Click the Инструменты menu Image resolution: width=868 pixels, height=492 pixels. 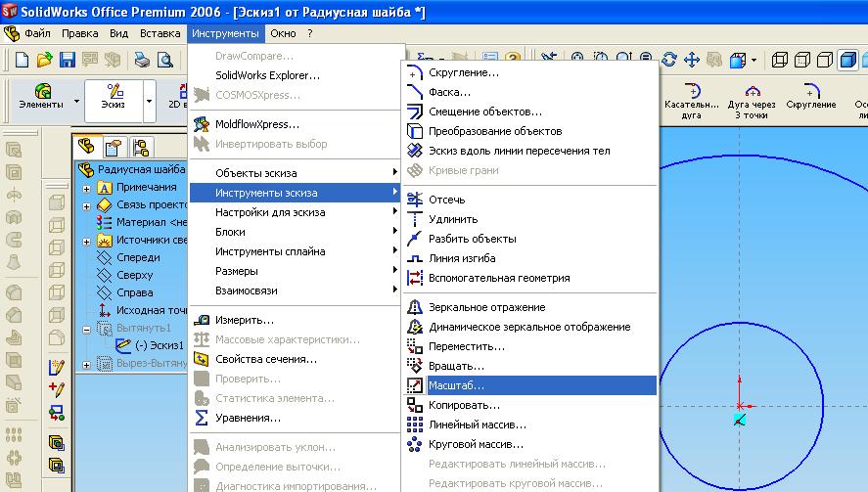pyautogui.click(x=225, y=33)
